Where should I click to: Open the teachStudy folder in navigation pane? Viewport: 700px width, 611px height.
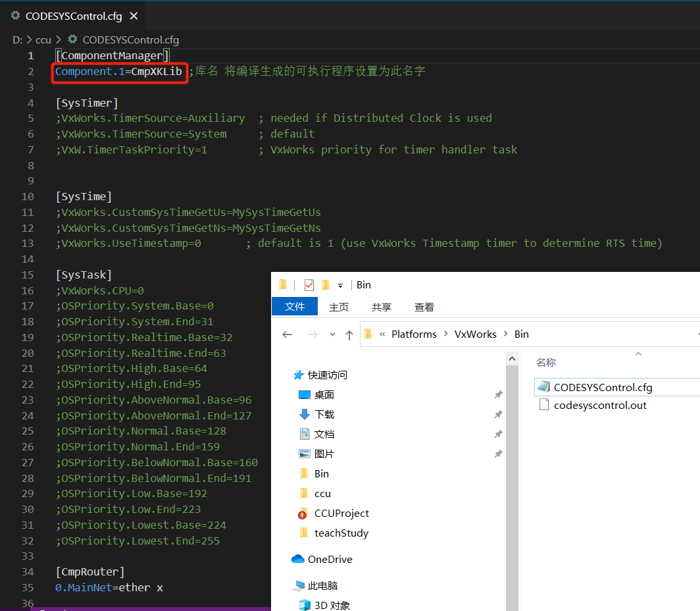[341, 533]
